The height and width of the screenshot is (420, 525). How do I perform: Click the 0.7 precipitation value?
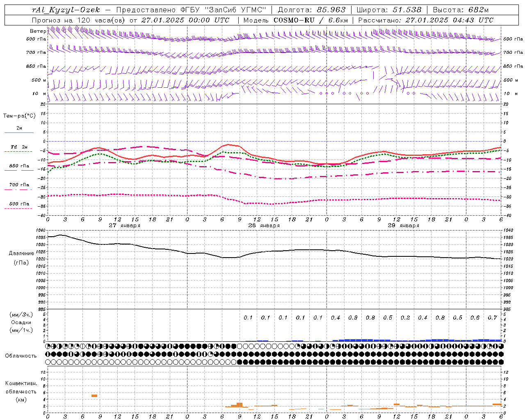pyautogui.click(x=493, y=318)
